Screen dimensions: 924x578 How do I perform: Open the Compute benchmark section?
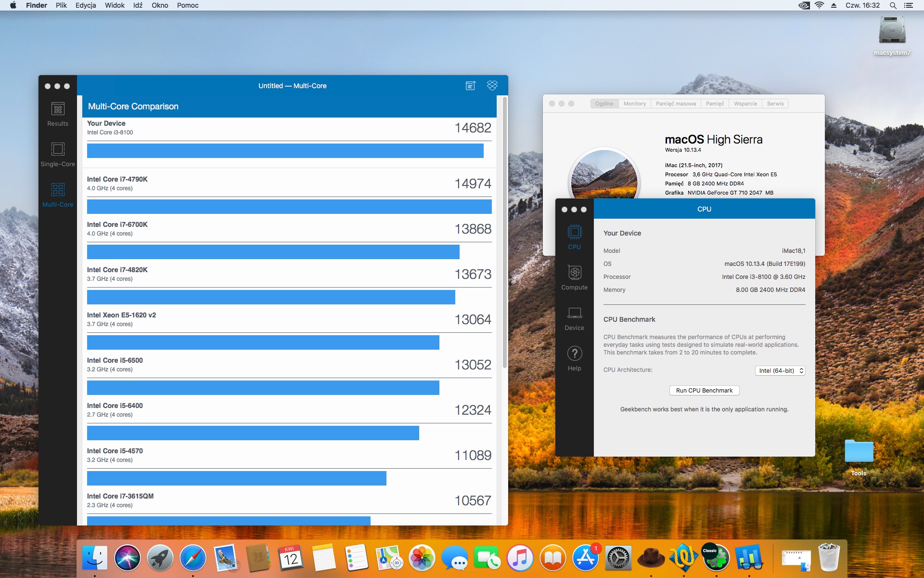coord(574,277)
